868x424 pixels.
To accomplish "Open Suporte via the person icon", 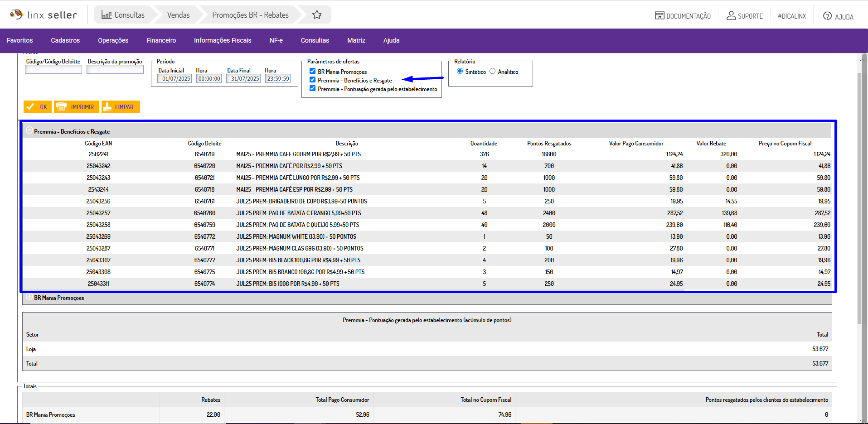I will [731, 16].
